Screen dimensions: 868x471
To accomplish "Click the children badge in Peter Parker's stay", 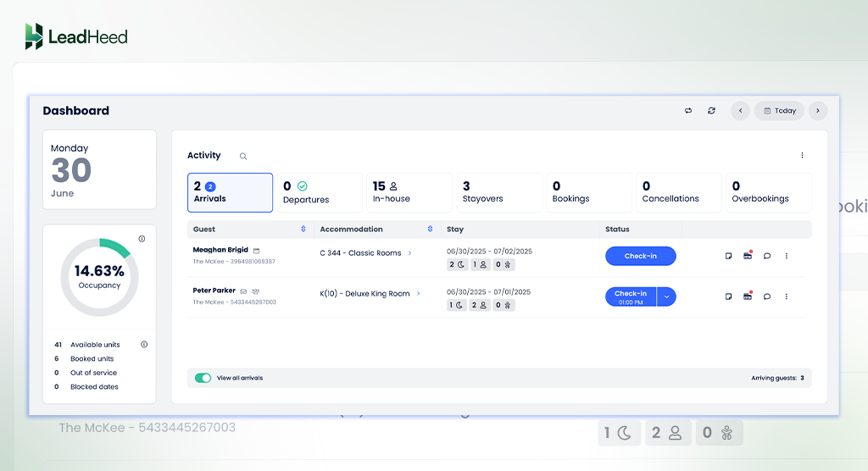I will click(x=504, y=305).
